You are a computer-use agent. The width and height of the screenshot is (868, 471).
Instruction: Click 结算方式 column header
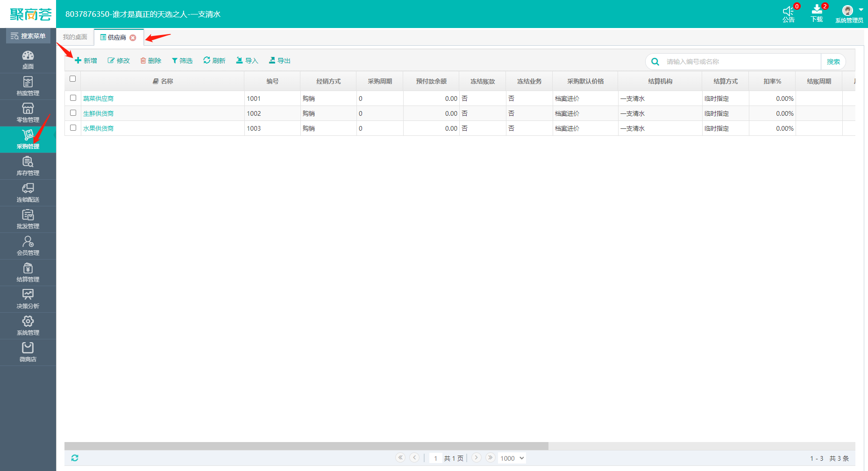click(726, 81)
